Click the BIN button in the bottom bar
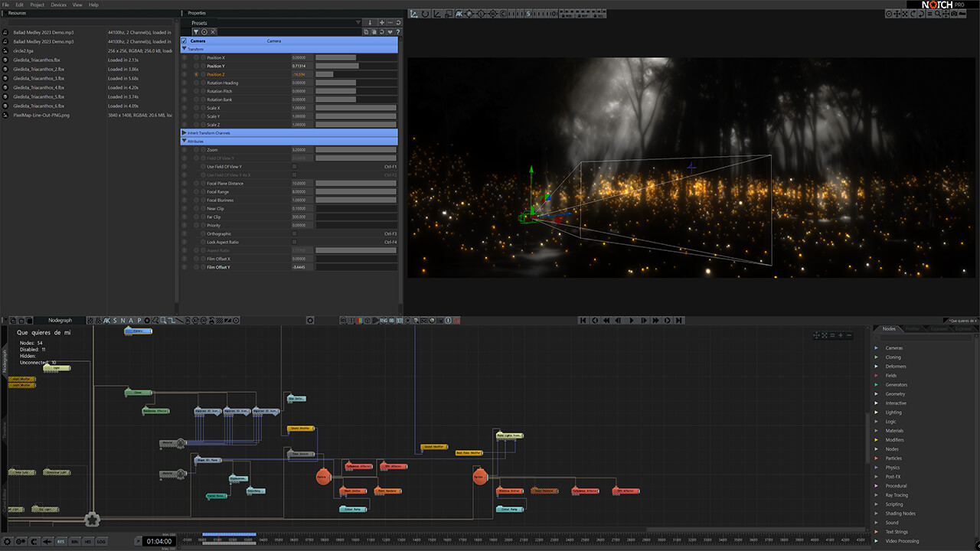Screen dimensions: 980x551 [74, 541]
